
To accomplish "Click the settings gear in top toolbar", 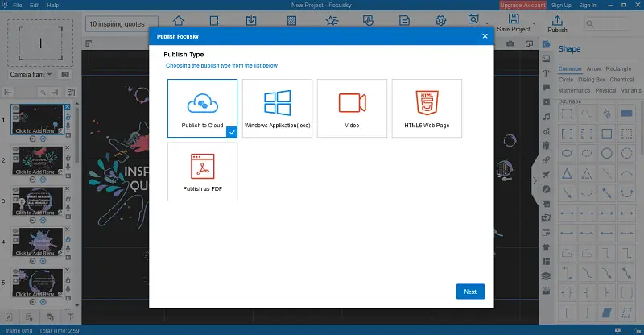I will 440,20.
